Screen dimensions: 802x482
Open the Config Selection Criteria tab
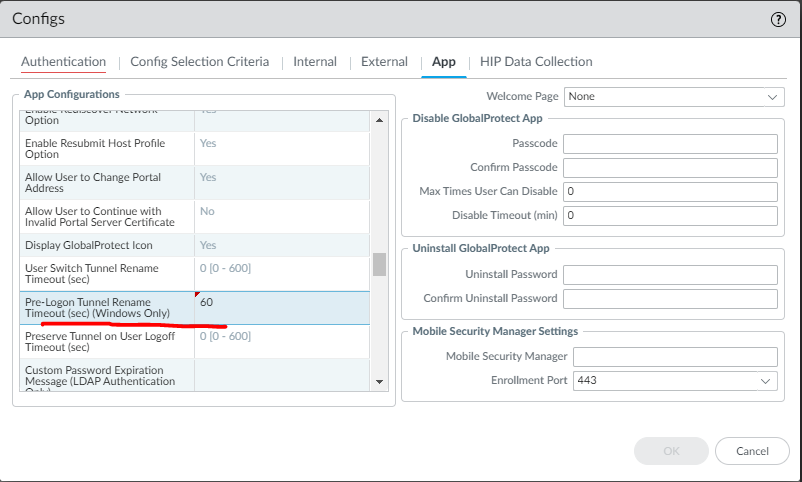(199, 62)
